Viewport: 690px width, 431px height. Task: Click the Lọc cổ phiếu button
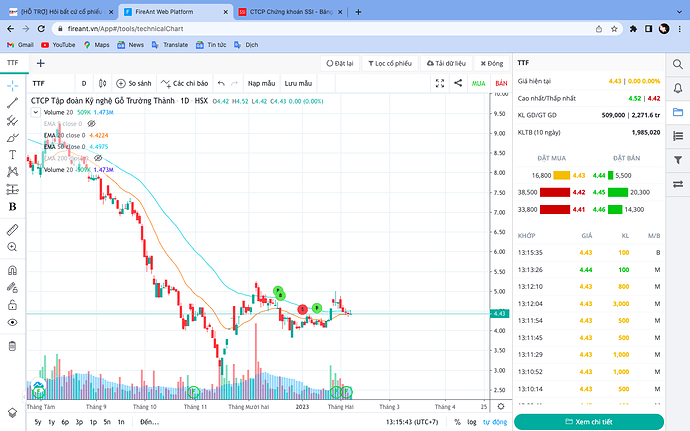click(x=390, y=63)
